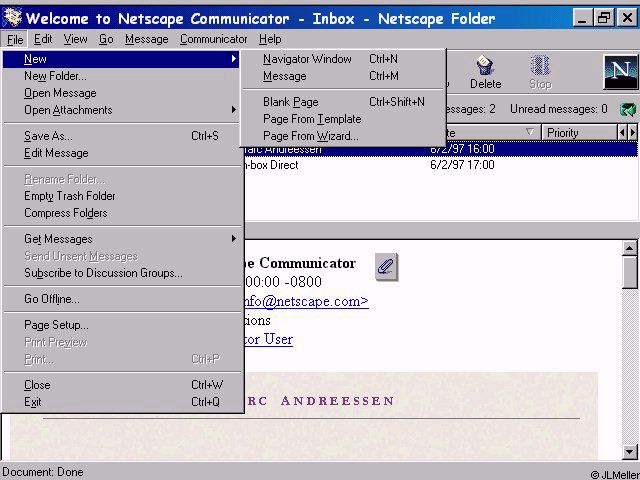
Task: Open the Help menu
Action: 270,39
